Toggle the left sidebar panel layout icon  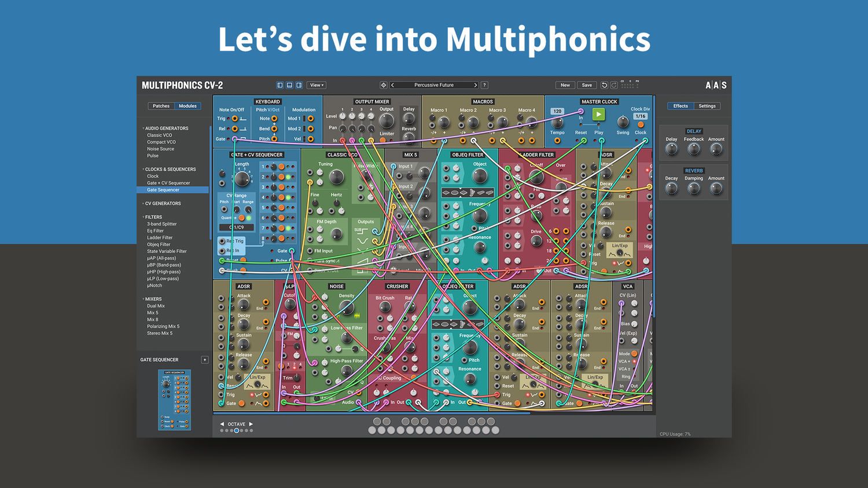[x=280, y=85]
